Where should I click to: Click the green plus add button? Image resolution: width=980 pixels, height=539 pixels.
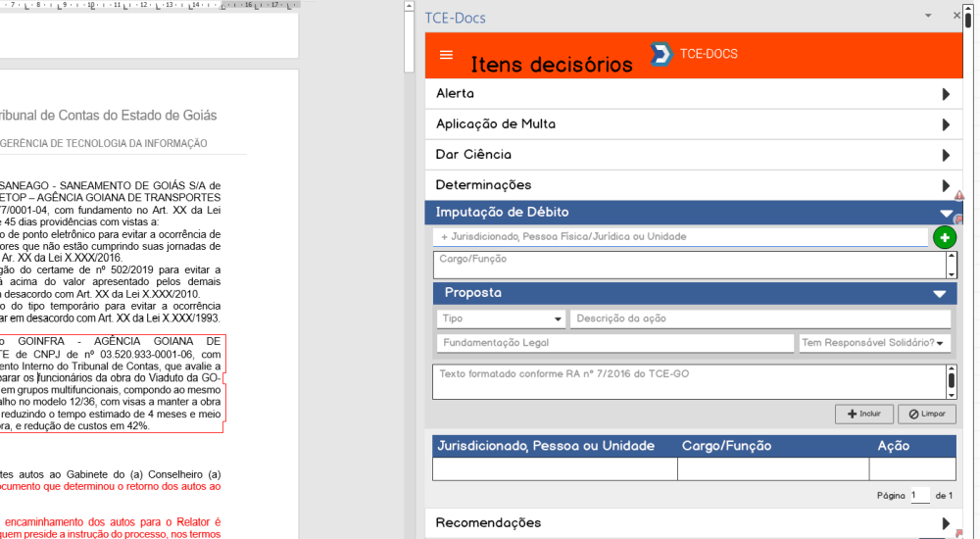coord(944,238)
